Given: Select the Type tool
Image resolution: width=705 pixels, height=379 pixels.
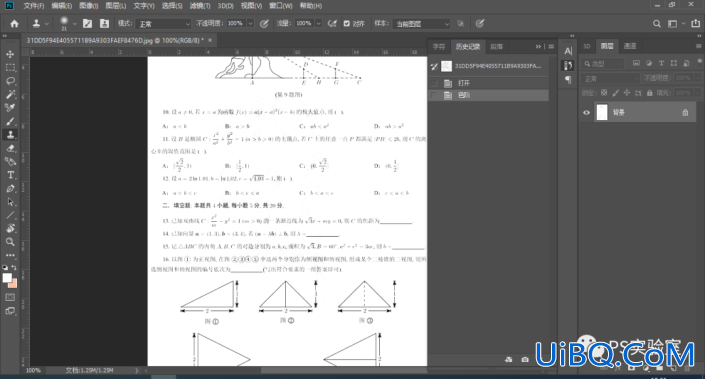Looking at the screenshot, I should 10,175.
